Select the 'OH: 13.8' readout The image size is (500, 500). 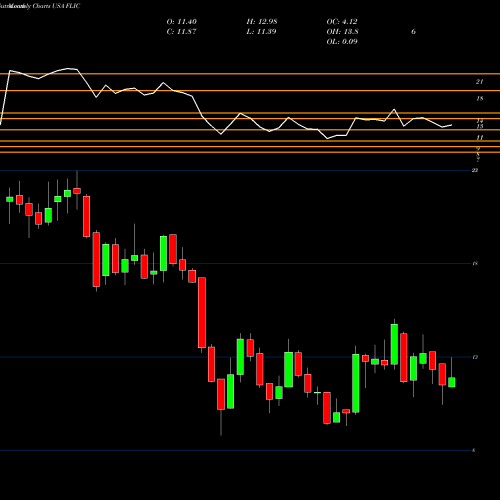click(342, 32)
